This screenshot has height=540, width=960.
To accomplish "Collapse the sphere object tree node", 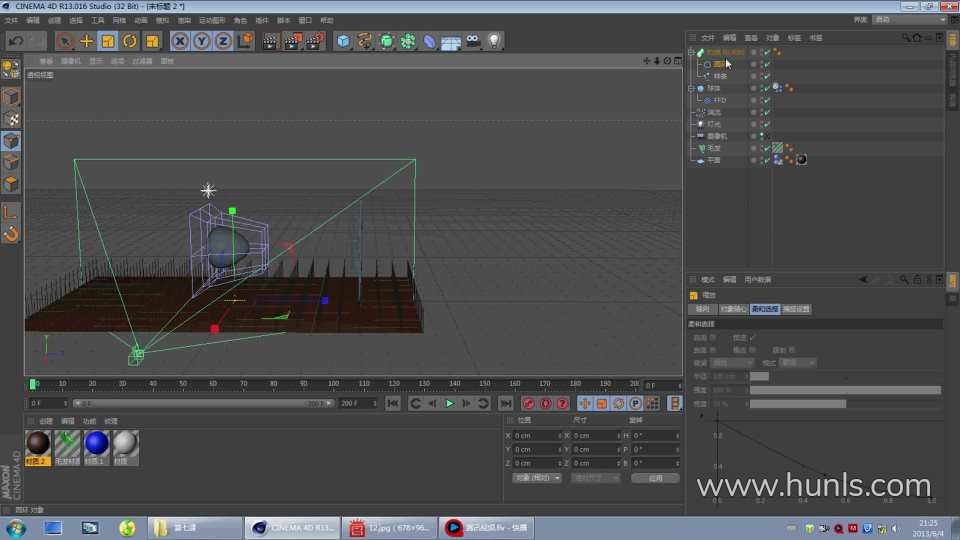I will coord(691,88).
